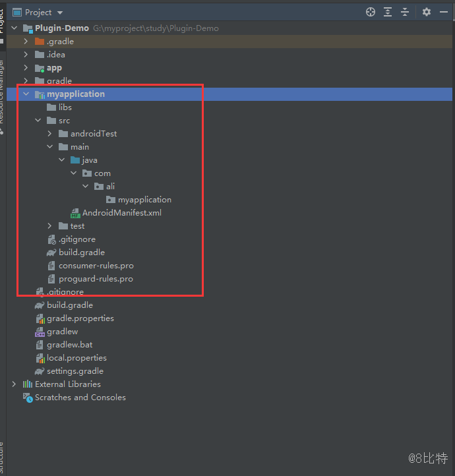Open the Project panel settings gear
Screen dimensions: 455x476
[427, 12]
